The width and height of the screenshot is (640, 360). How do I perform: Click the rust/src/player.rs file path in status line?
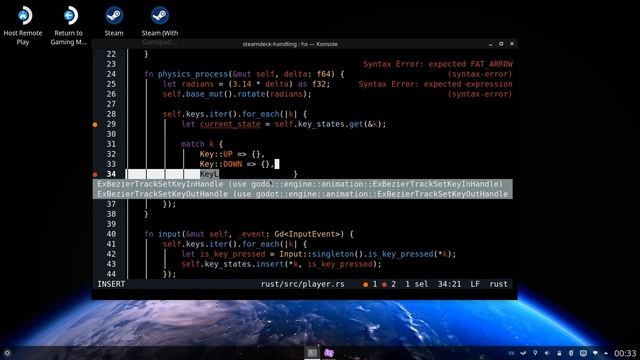302,284
